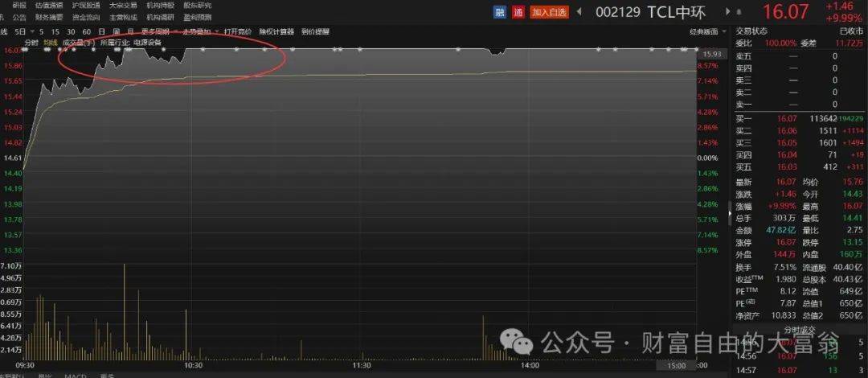This screenshot has height=378, width=868.
Task: Open the 更多周期 dropdown
Action: tap(158, 31)
